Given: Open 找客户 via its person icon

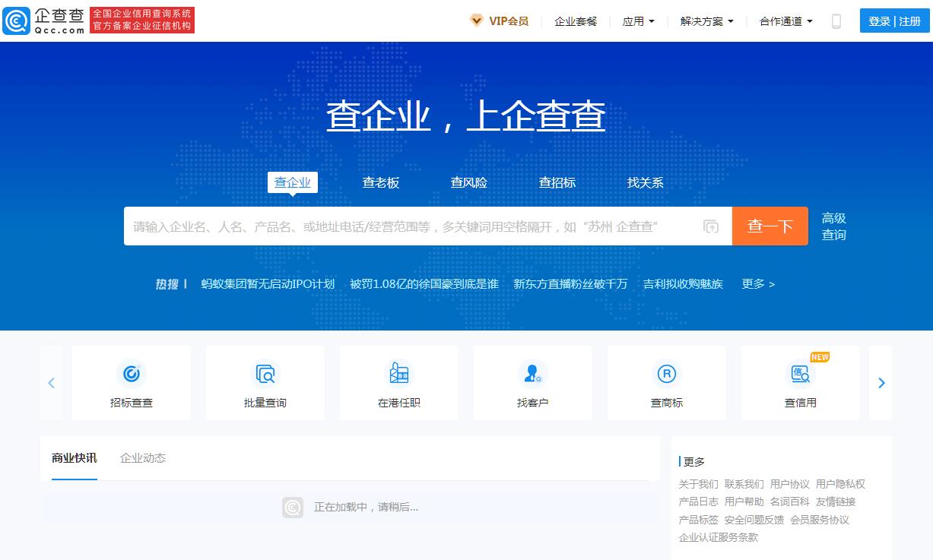Looking at the screenshot, I should 532,375.
